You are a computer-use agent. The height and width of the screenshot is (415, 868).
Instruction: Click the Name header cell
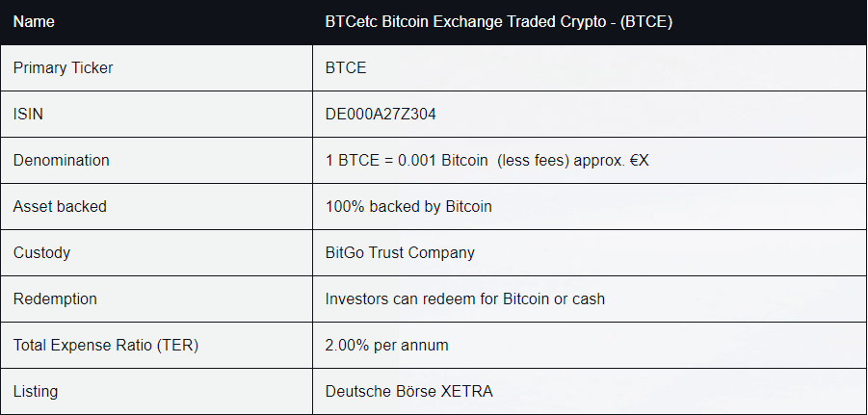tap(34, 21)
